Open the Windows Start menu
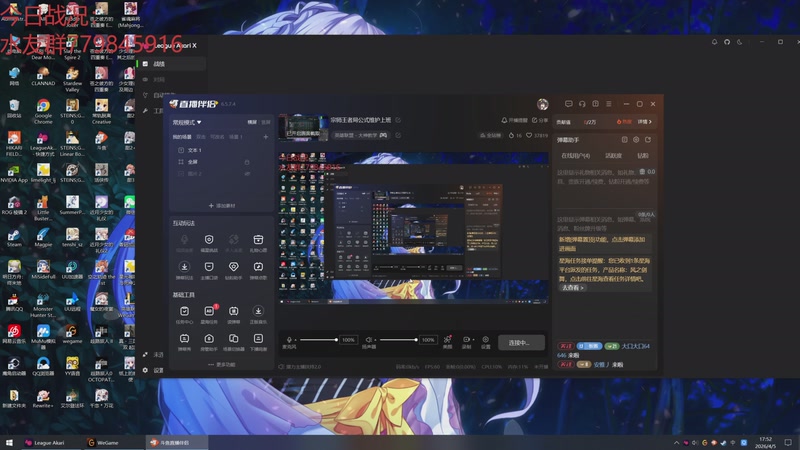The image size is (800, 450). point(9,442)
